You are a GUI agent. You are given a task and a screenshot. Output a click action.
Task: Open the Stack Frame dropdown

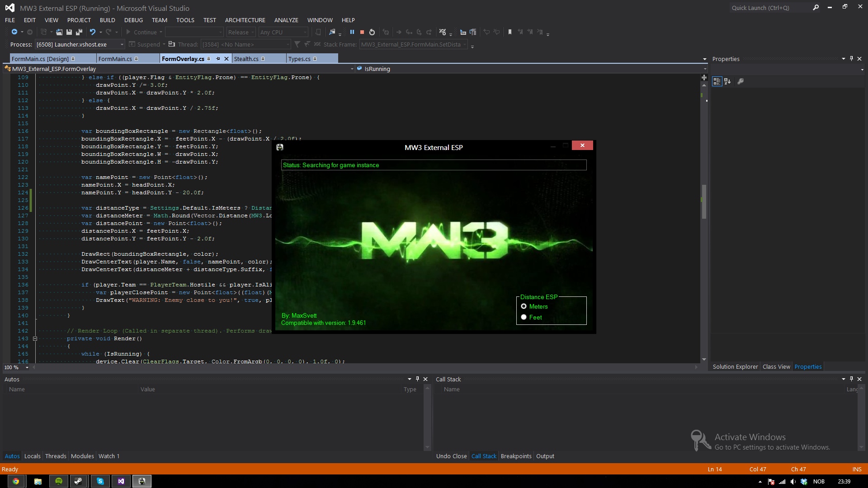tap(413, 44)
